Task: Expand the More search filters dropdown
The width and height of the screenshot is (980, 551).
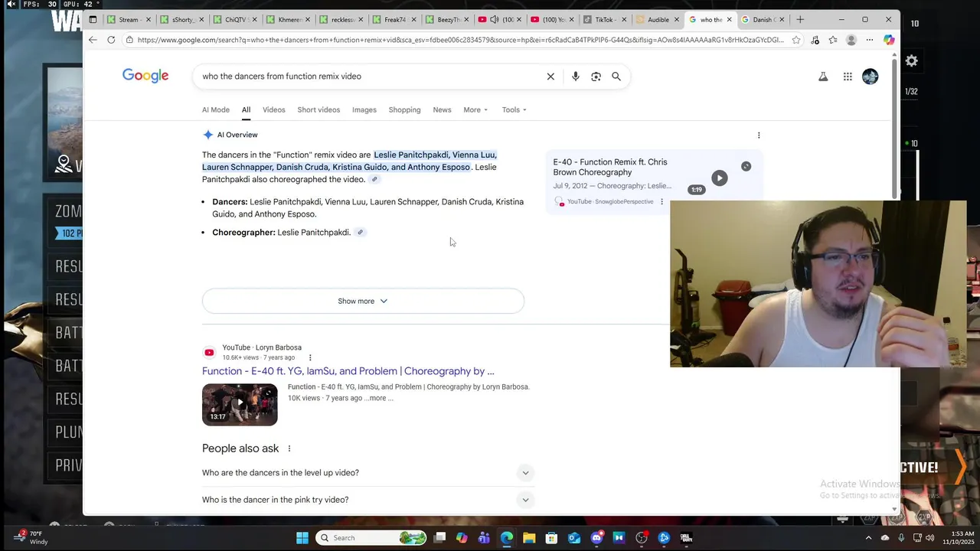Action: click(475, 110)
